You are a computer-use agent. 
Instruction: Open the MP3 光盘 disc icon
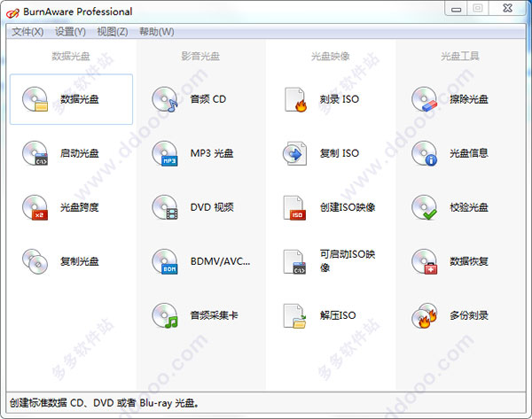pos(165,153)
